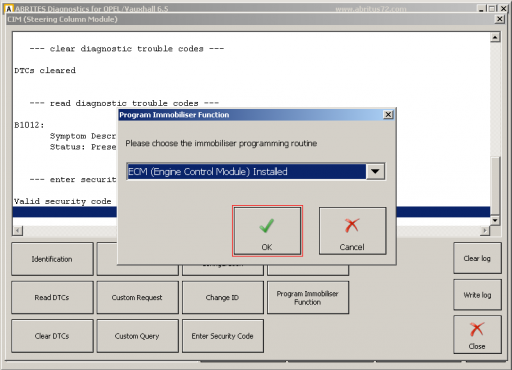Launch Program Immobiliser Function button
Image resolution: width=512 pixels, height=370 pixels.
(308, 297)
